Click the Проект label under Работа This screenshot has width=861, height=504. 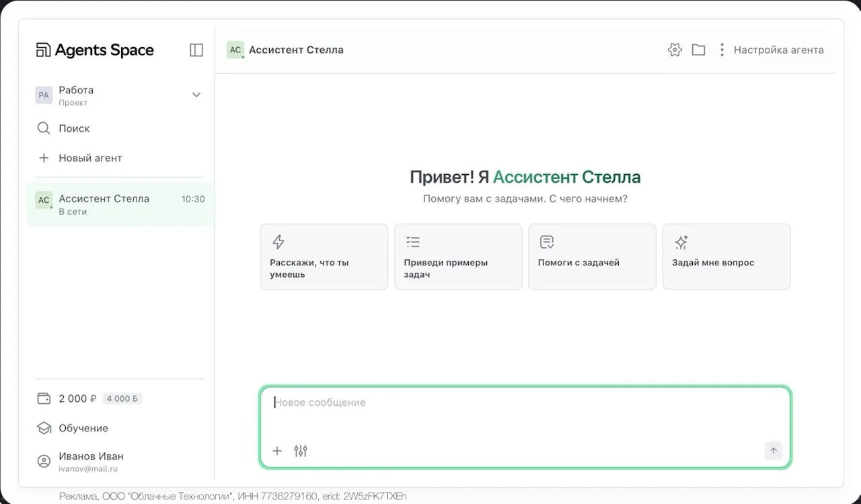(x=73, y=103)
